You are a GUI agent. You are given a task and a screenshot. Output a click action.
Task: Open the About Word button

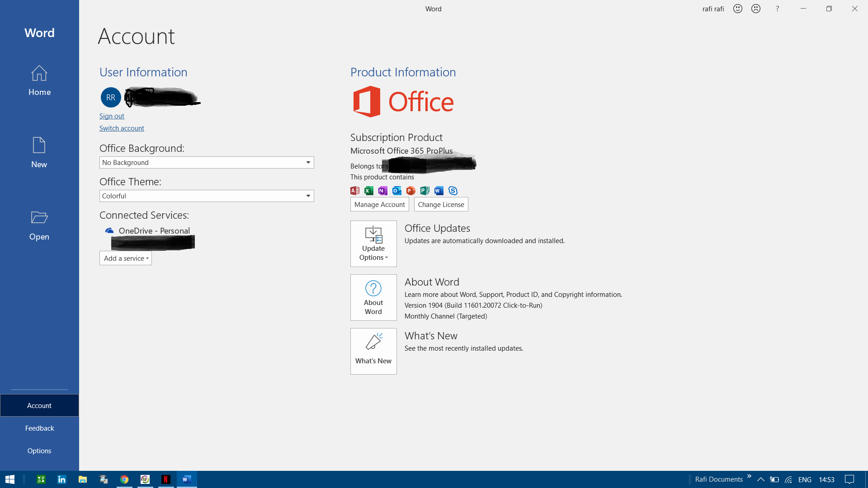point(373,298)
